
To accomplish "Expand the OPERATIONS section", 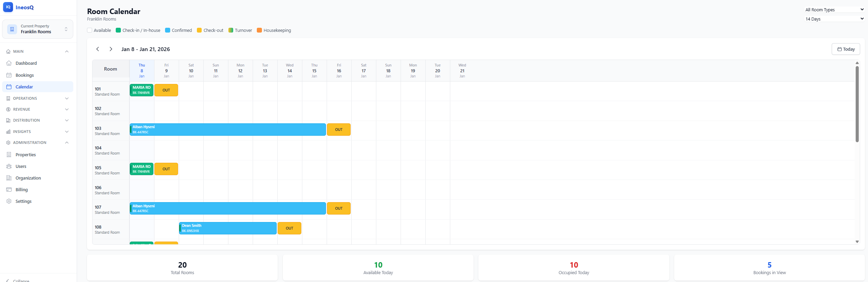I will click(38, 98).
